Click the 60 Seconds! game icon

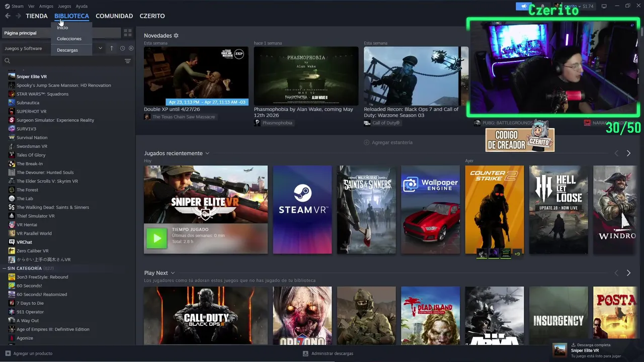coord(12,286)
